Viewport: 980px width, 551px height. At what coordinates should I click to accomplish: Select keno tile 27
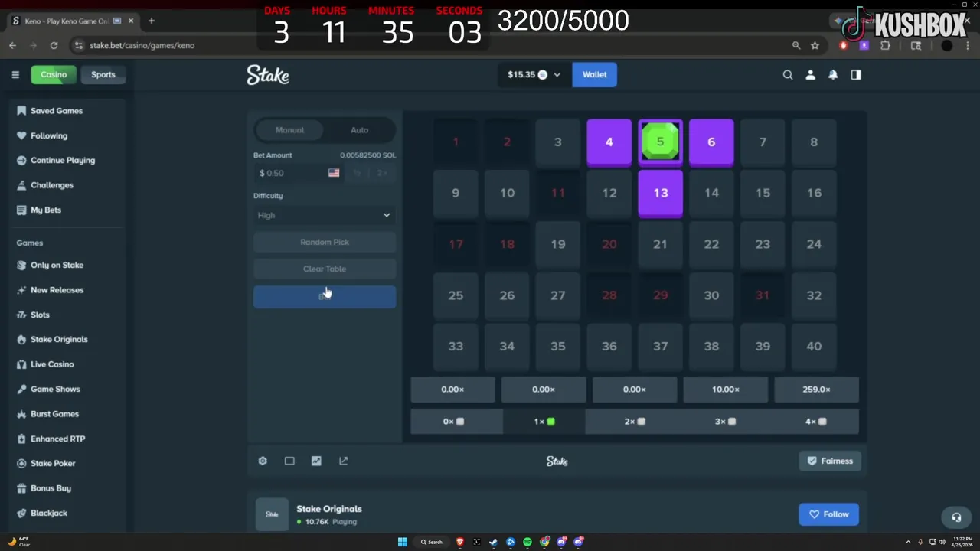557,296
